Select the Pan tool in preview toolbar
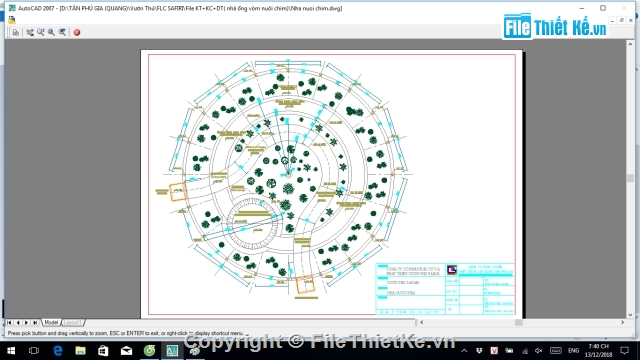Image resolution: width=640 pixels, height=360 pixels. pyautogui.click(x=30, y=32)
